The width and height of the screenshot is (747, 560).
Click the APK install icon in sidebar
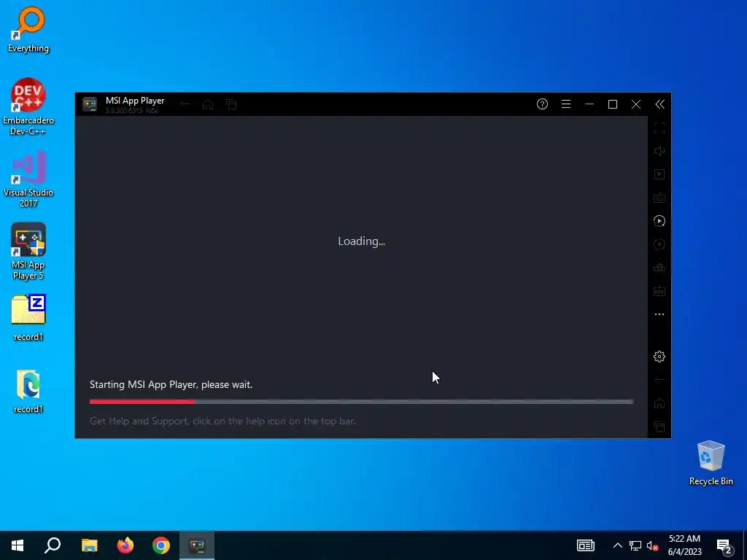pyautogui.click(x=659, y=291)
